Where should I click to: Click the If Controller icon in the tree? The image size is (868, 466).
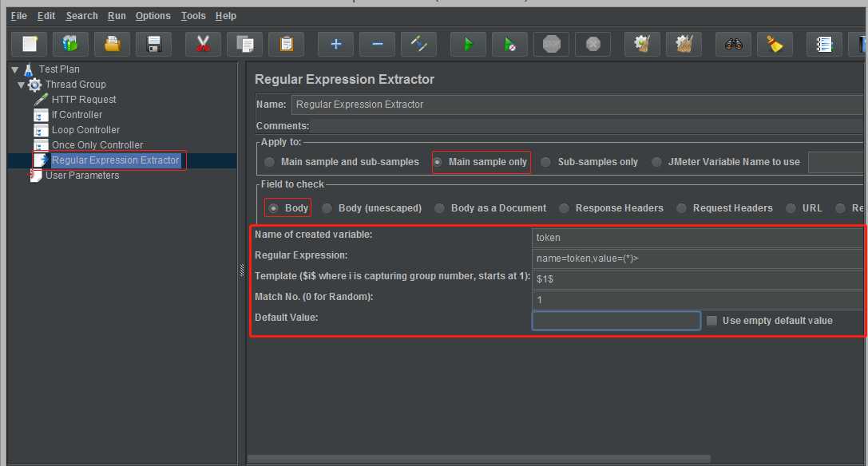(41, 115)
